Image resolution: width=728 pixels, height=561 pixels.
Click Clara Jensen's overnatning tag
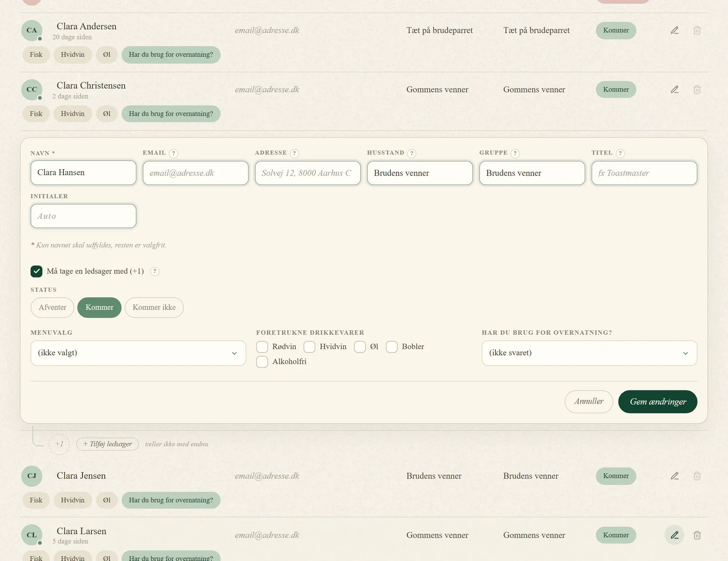171,500
